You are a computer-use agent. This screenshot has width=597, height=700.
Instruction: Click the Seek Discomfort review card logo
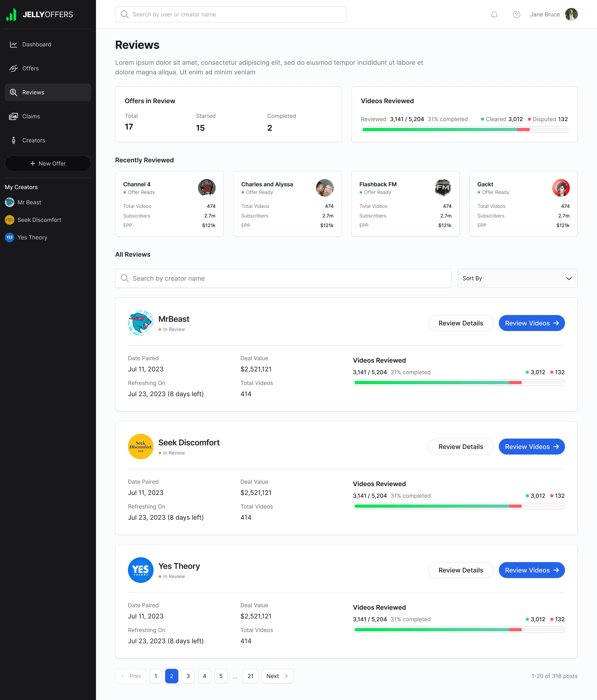(141, 447)
